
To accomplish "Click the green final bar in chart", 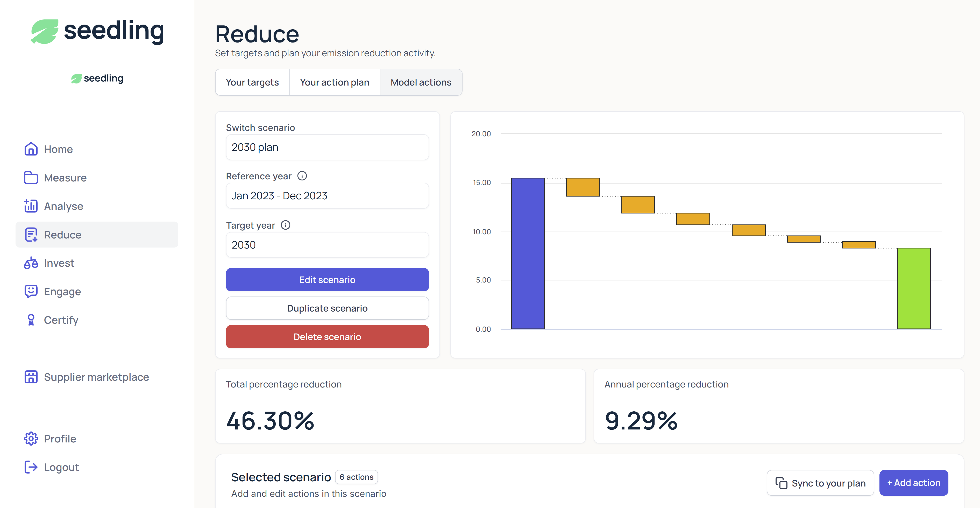I will pos(914,288).
